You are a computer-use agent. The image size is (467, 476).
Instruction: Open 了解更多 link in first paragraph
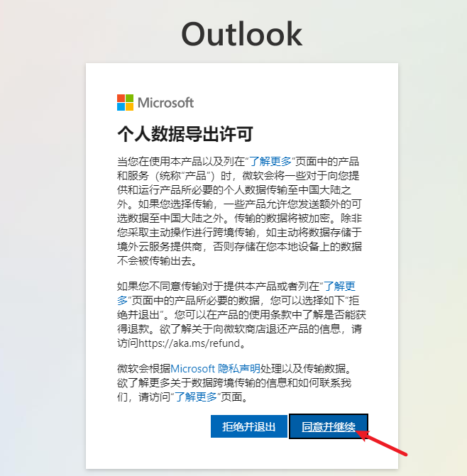(x=270, y=161)
